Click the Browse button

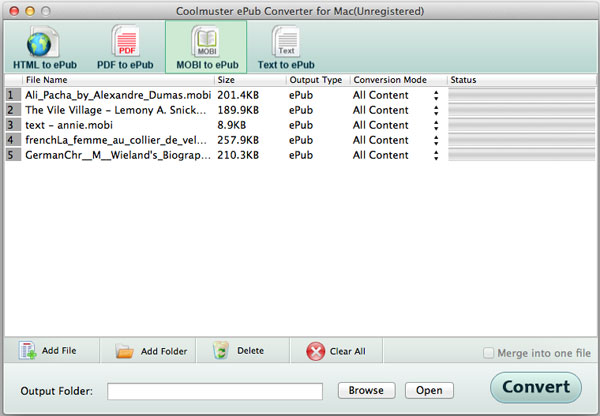coord(366,390)
